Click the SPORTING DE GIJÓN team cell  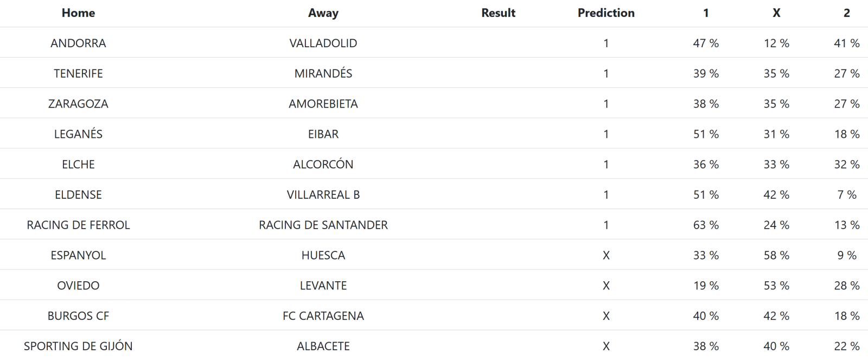(78, 346)
